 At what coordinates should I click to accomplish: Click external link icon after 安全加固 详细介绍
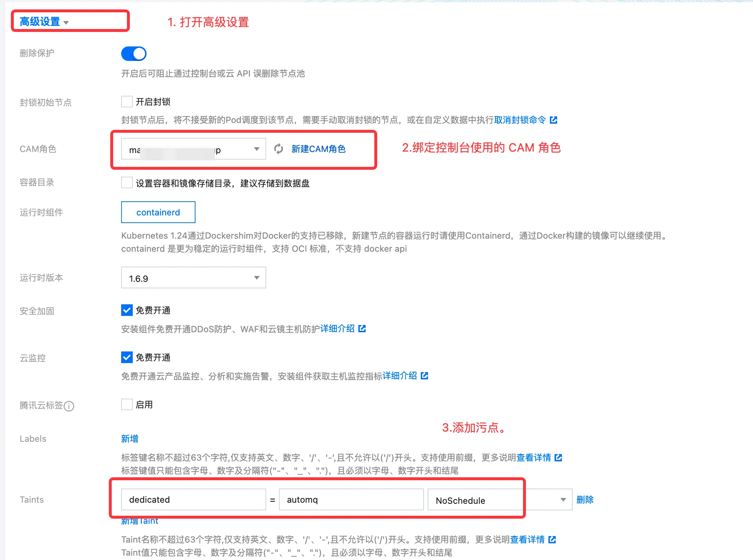point(362,329)
